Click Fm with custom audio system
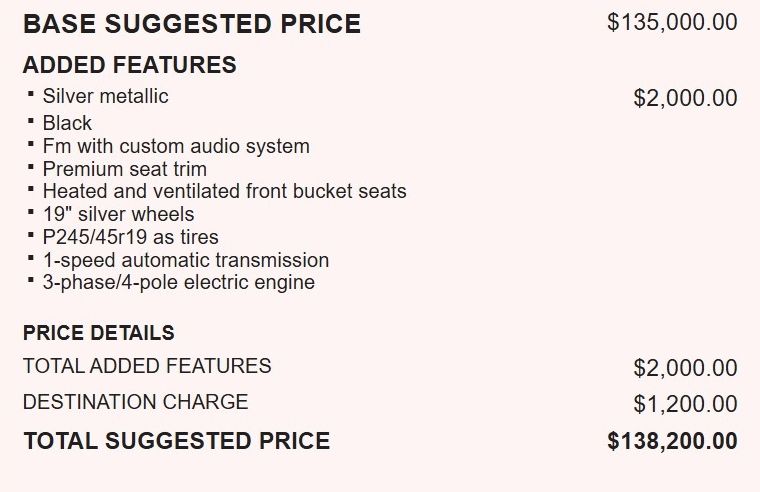 (x=176, y=146)
